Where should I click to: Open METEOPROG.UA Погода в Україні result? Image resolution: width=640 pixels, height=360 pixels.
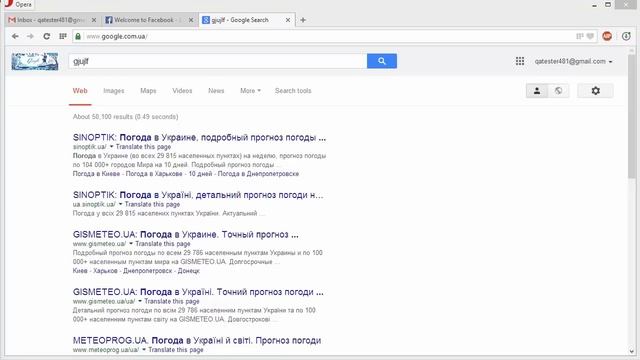click(x=197, y=340)
